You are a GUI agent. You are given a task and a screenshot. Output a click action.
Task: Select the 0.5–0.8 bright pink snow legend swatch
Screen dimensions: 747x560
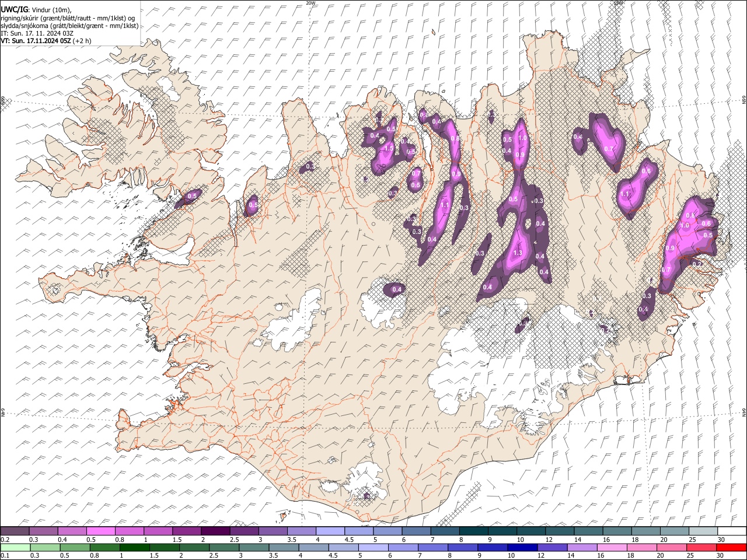[x=101, y=531]
